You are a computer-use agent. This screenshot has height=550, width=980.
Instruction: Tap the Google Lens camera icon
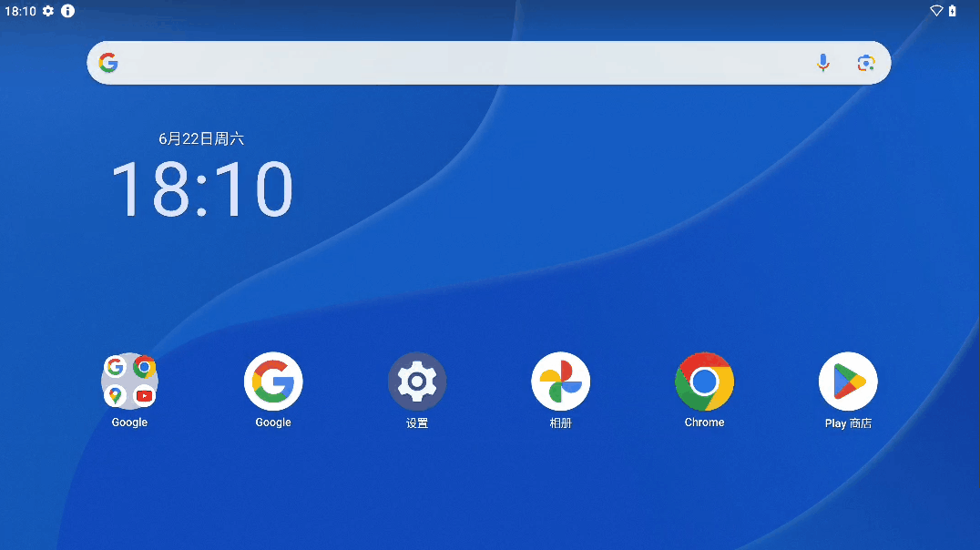pos(865,63)
